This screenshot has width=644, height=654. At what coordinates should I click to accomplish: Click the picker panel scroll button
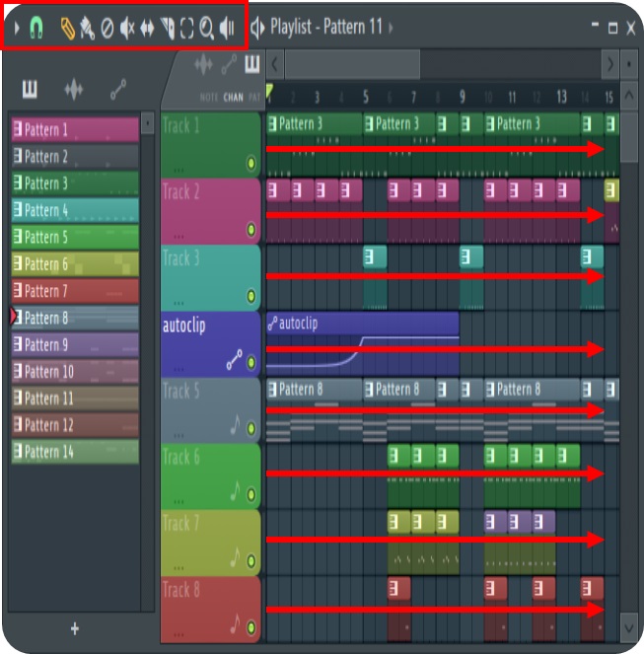pos(147,123)
